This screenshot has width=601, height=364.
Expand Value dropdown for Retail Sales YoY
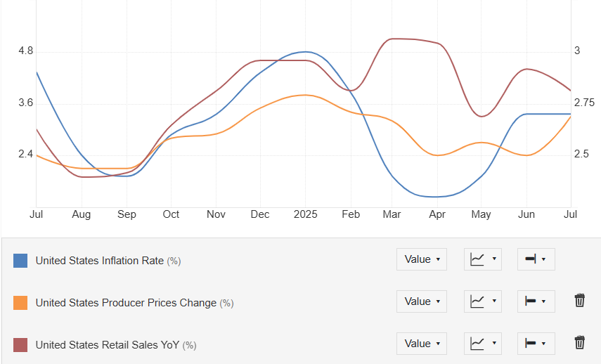pyautogui.click(x=422, y=344)
